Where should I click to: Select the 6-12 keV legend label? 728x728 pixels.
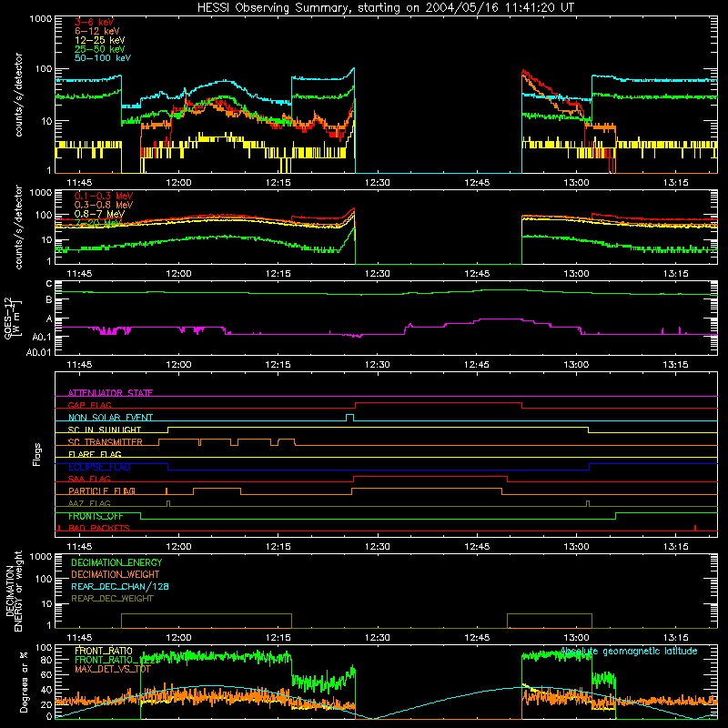pos(97,31)
